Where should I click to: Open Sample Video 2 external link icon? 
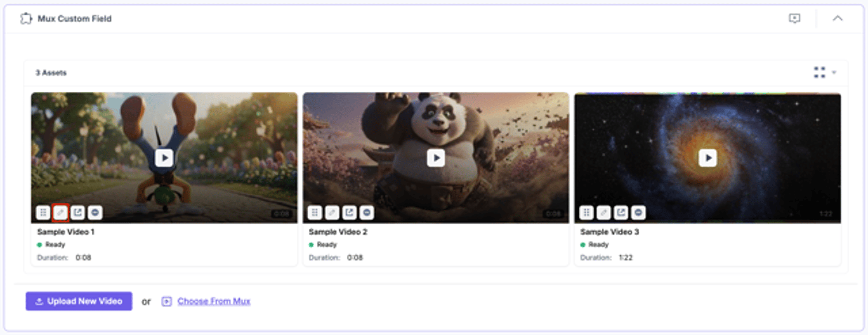349,213
